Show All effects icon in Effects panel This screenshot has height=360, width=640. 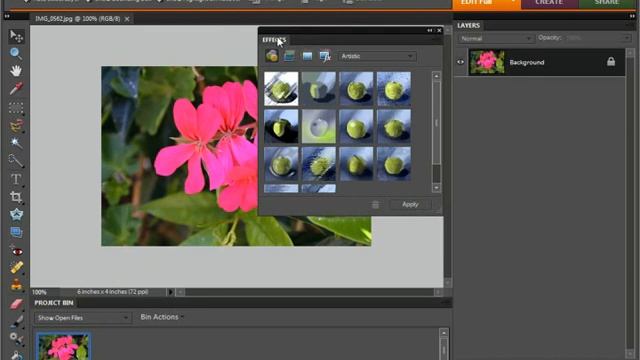(x=325, y=56)
